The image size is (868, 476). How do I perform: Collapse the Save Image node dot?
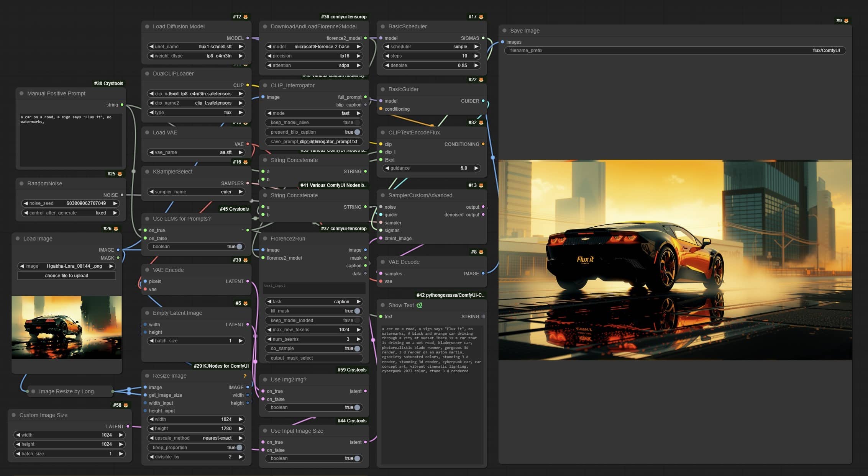[x=504, y=31]
